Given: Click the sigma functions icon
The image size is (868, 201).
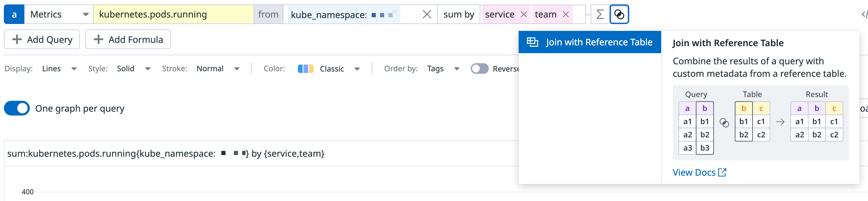Looking at the screenshot, I should point(600,14).
